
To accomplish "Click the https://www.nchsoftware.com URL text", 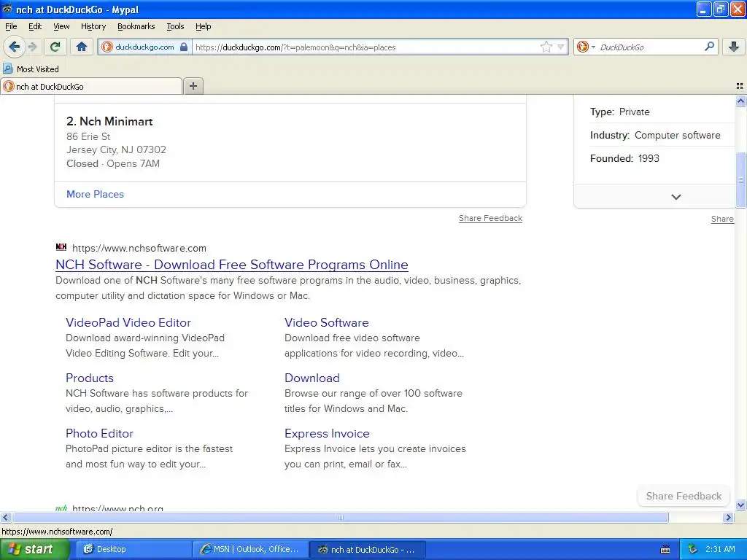I will click(139, 248).
